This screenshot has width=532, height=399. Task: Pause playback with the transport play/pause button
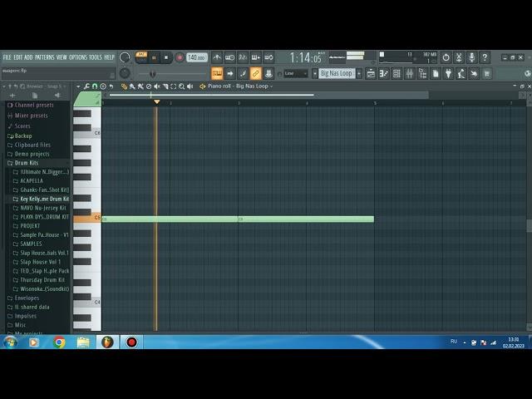tap(154, 57)
